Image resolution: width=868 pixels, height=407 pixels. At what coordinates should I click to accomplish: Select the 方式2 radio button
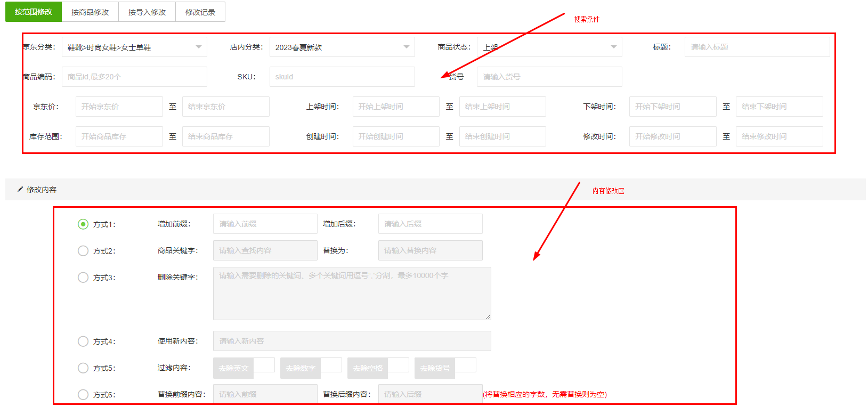tap(83, 251)
